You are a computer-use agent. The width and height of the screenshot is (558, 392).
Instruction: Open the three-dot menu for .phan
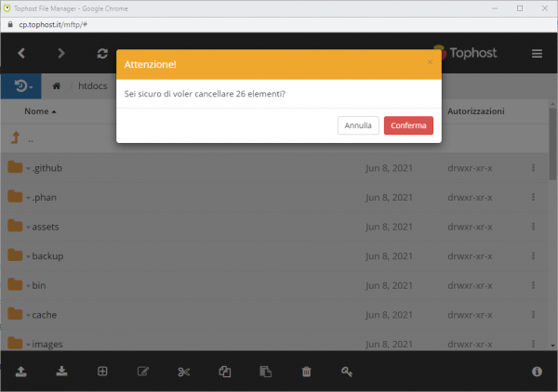tap(533, 197)
